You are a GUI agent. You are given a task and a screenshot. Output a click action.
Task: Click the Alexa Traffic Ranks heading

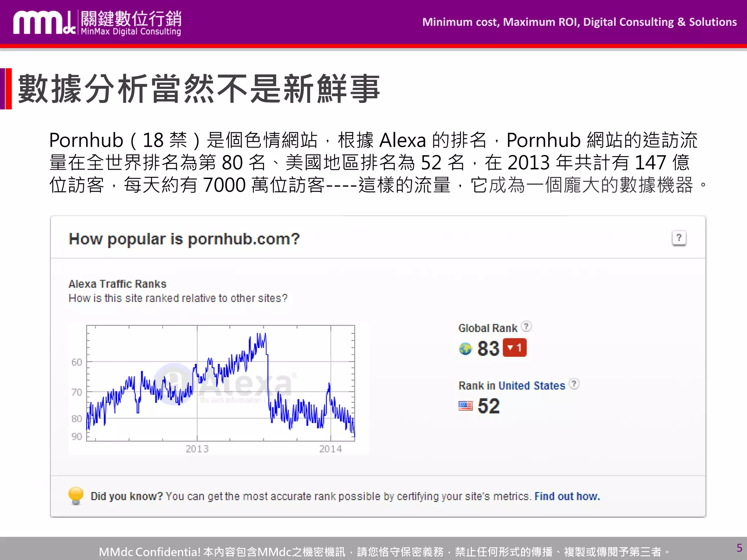(117, 284)
